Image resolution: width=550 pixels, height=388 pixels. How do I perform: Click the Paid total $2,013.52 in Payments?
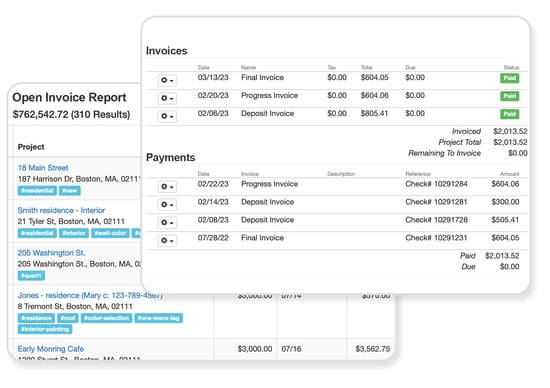point(502,256)
